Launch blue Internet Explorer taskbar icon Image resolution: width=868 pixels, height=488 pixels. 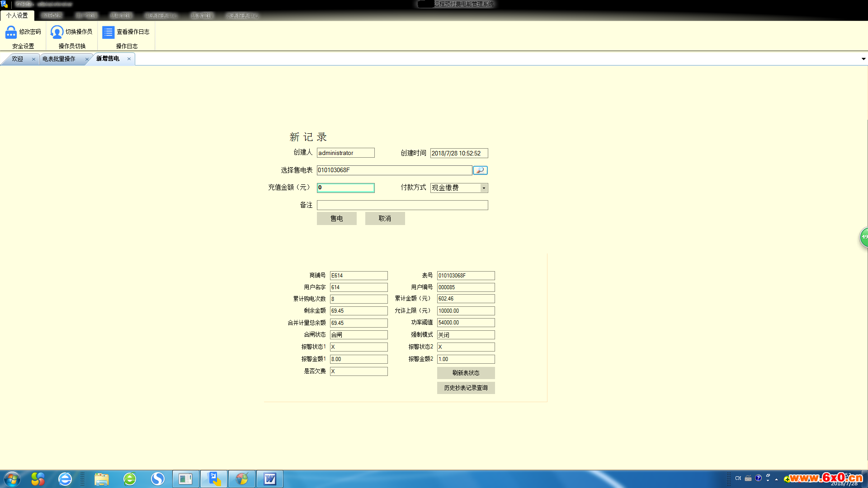tap(65, 479)
